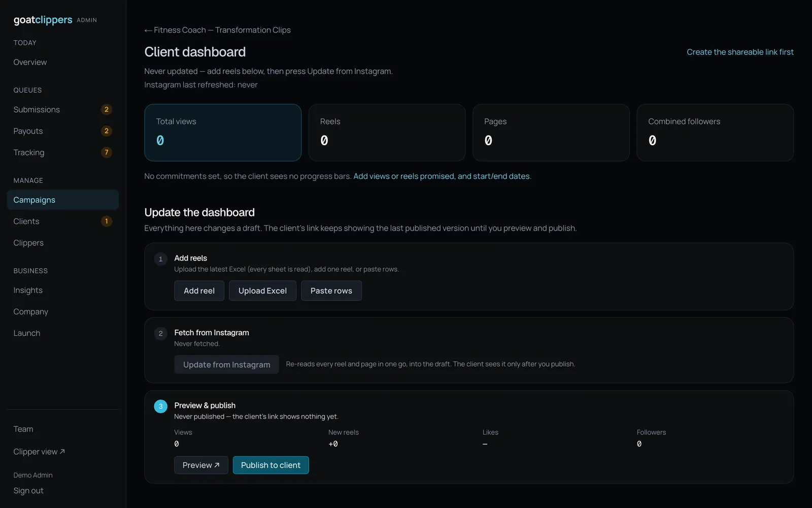
Task: Click the Submissions count badge 2
Action: [106, 109]
